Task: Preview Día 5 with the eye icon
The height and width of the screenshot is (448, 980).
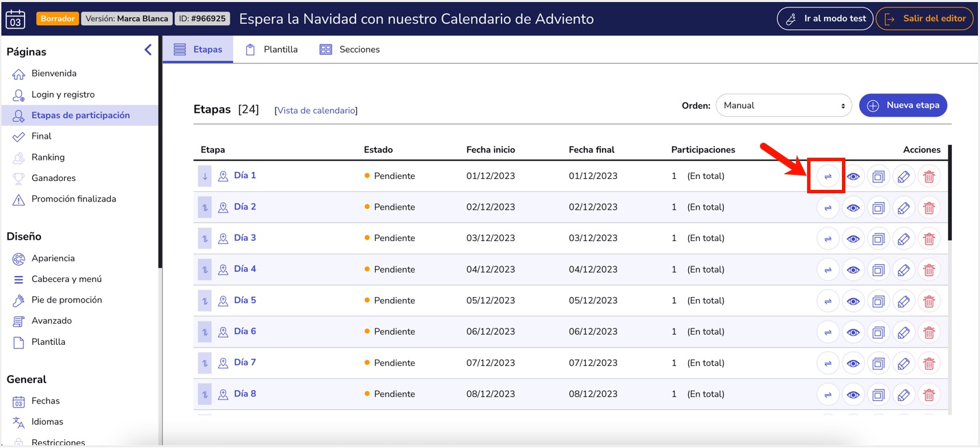Action: click(853, 301)
